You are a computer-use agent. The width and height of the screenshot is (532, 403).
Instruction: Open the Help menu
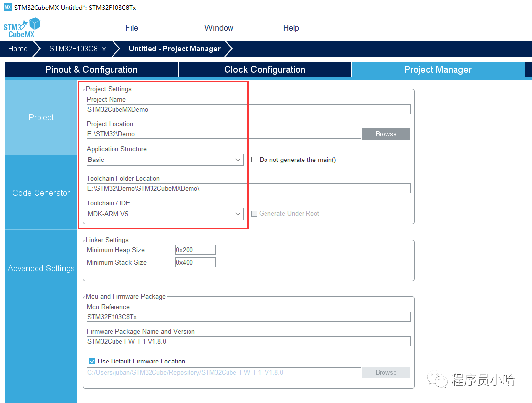pos(291,28)
